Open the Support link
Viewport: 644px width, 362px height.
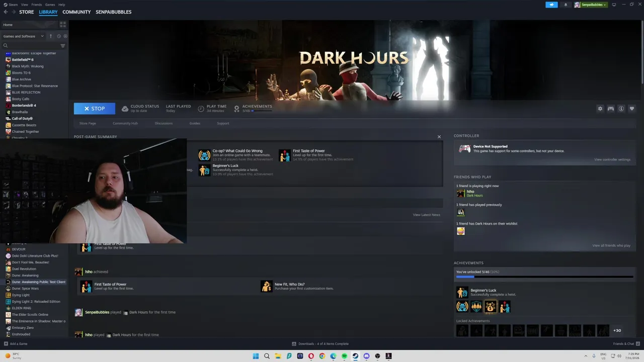[223, 123]
